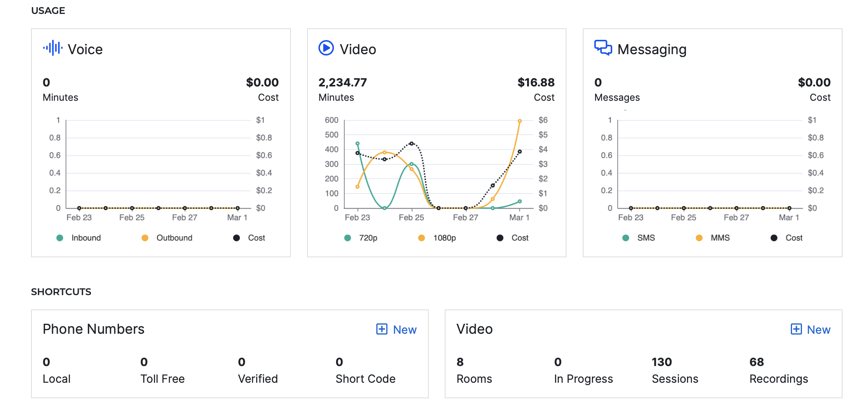Toggle the 720p series in Video chart legend
Viewport: 868px width, 415px height.
coord(361,238)
